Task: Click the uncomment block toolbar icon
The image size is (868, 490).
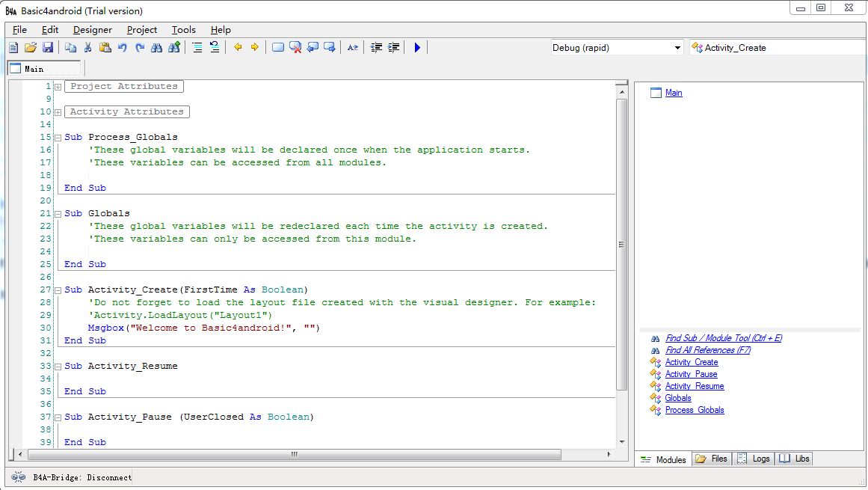Action: tap(215, 48)
